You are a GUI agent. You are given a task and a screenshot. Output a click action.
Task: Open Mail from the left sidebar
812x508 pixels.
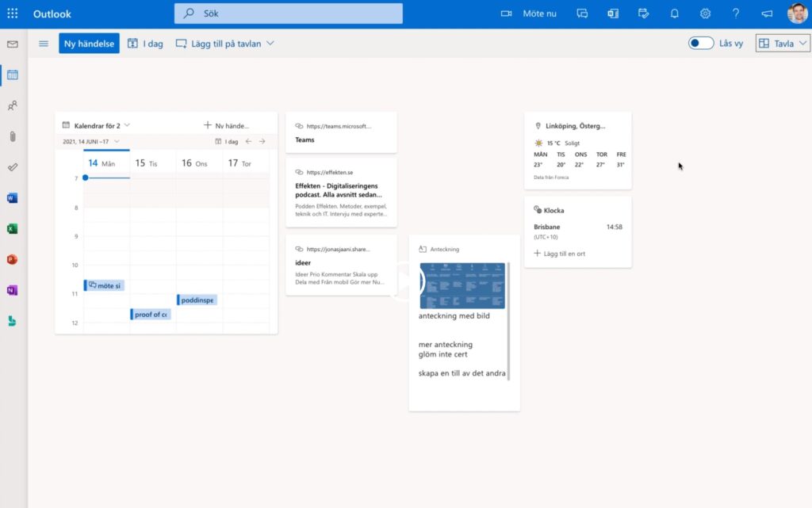click(13, 44)
